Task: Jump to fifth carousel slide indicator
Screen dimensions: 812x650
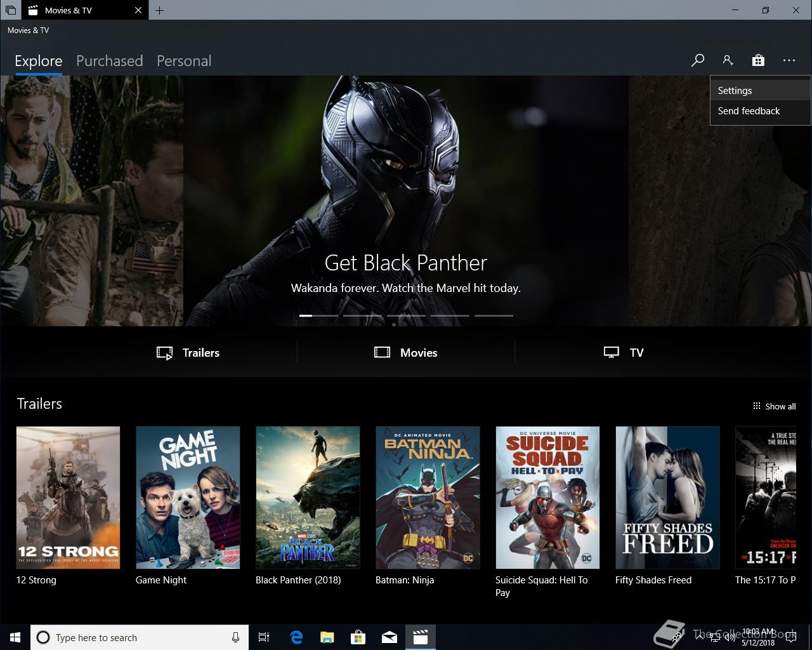Action: pos(494,315)
